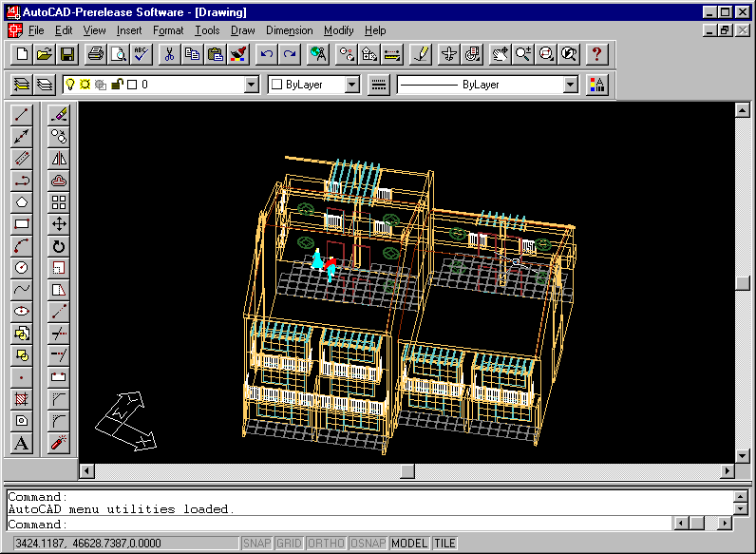The width and height of the screenshot is (756, 554).
Task: Click the TILE status button
Action: pyautogui.click(x=444, y=544)
